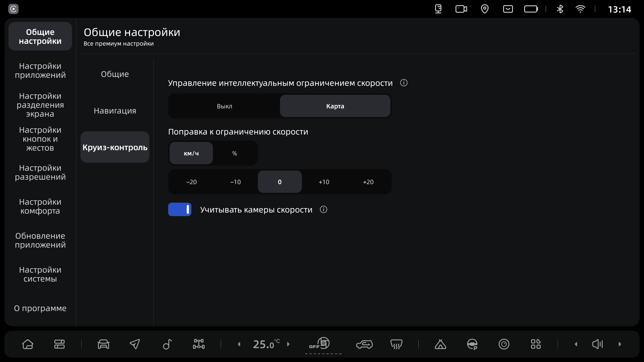Choose 'км/ч' correction unit
This screenshot has width=644, height=362.
pyautogui.click(x=191, y=153)
